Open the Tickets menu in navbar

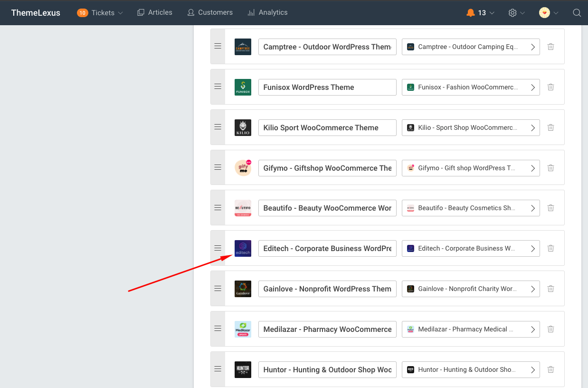point(100,13)
